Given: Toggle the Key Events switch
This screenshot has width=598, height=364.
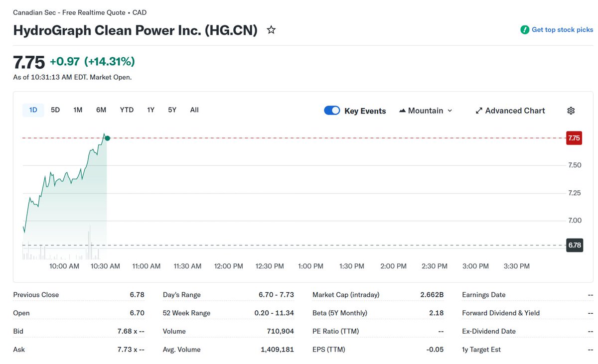Looking at the screenshot, I should point(332,111).
